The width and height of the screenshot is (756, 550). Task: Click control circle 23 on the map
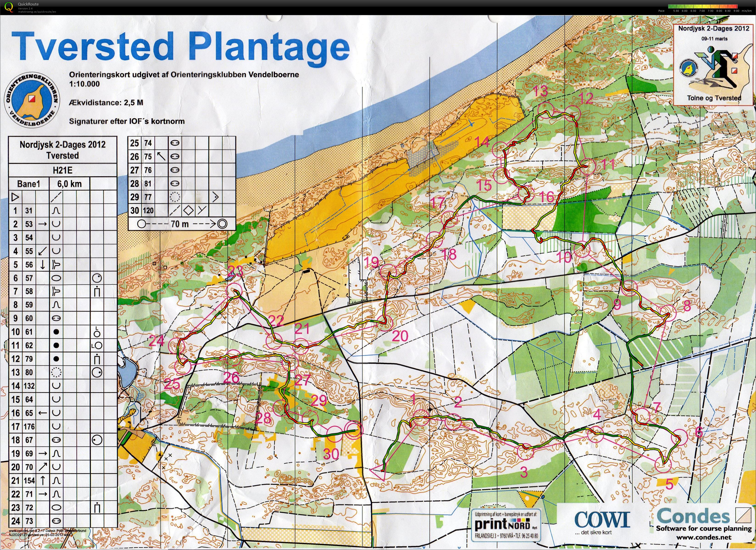234,291
